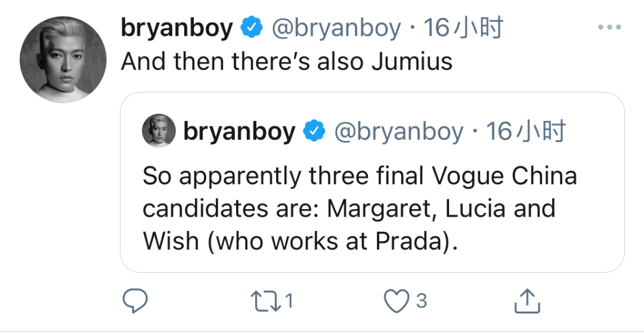
Task: Click the @bryanboy handle in the main tweet
Action: pyautogui.click(x=336, y=28)
